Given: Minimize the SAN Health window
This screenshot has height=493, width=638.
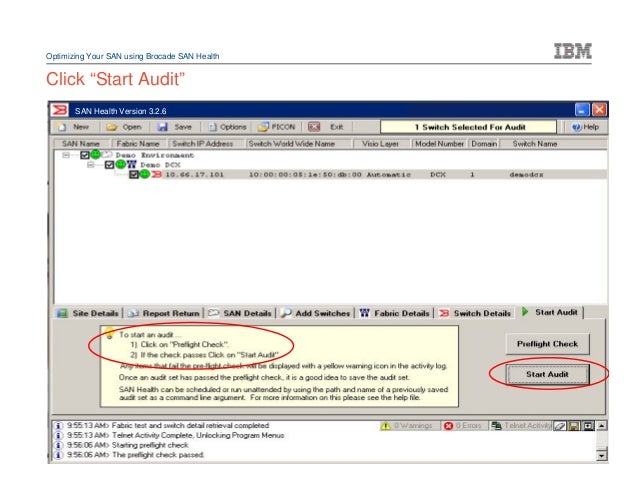Looking at the screenshot, I should [582, 110].
